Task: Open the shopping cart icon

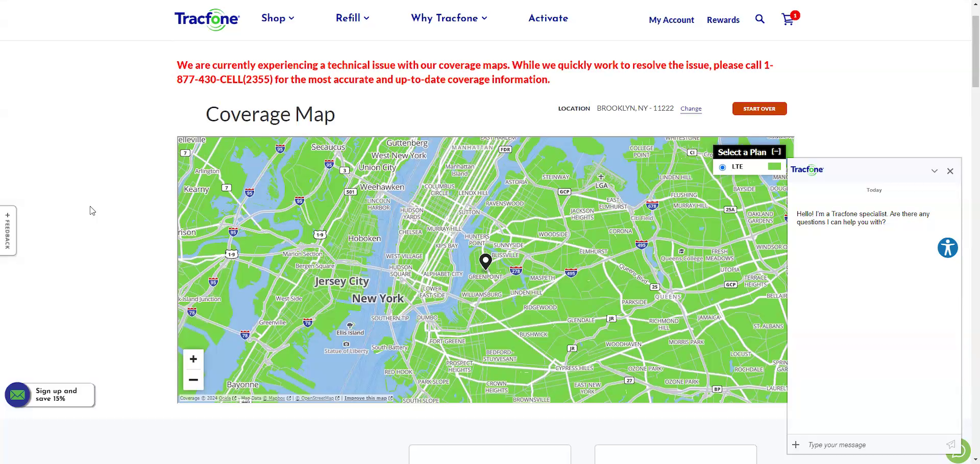Action: point(788,19)
